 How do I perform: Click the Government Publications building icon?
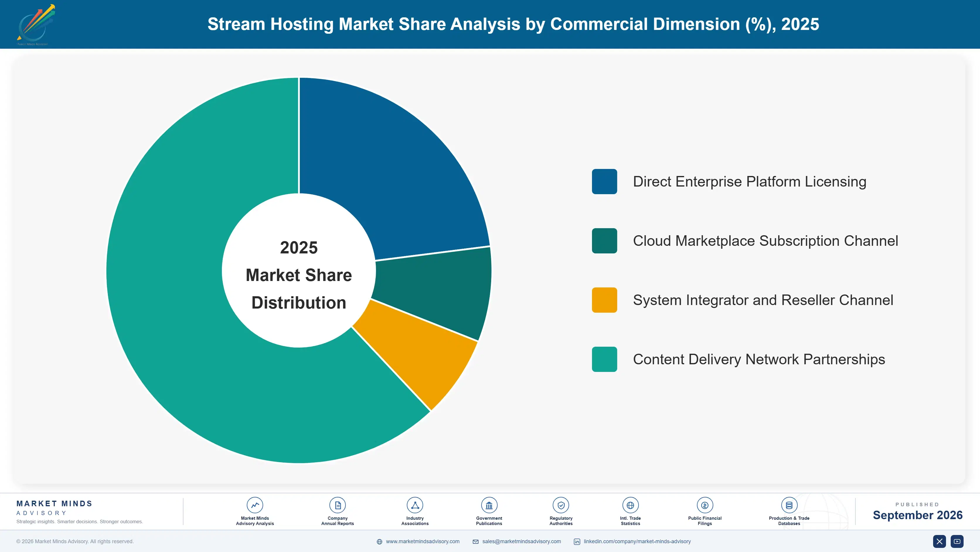point(489,505)
